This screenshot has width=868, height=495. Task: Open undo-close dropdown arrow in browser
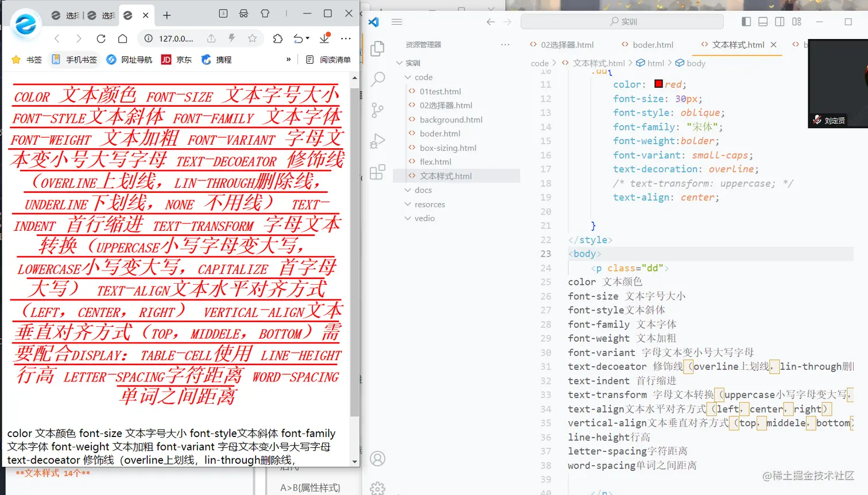308,38
